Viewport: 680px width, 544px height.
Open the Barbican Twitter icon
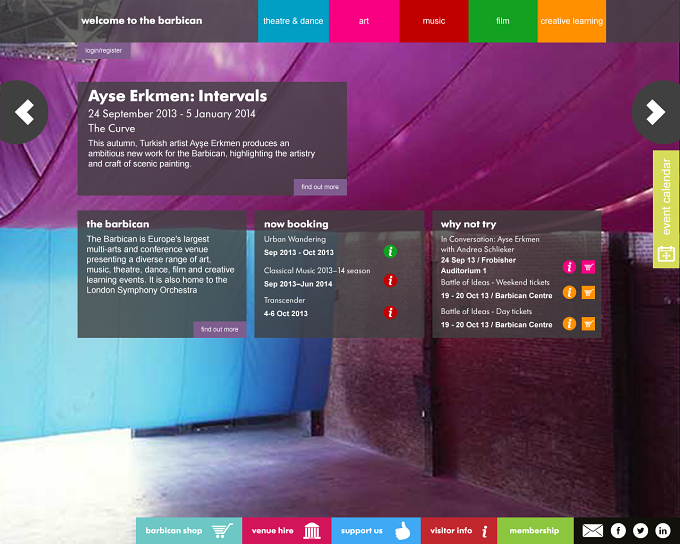(640, 531)
